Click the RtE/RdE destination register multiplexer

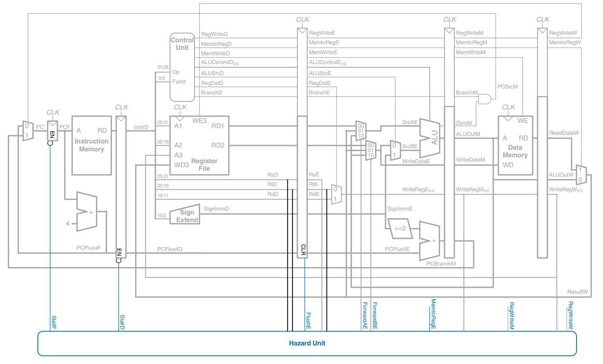click(x=336, y=194)
